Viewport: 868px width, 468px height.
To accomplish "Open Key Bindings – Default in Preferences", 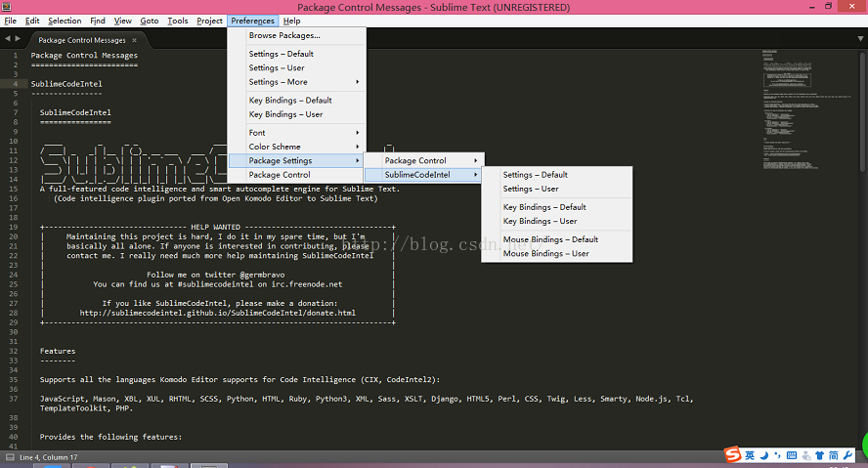I will [297, 100].
